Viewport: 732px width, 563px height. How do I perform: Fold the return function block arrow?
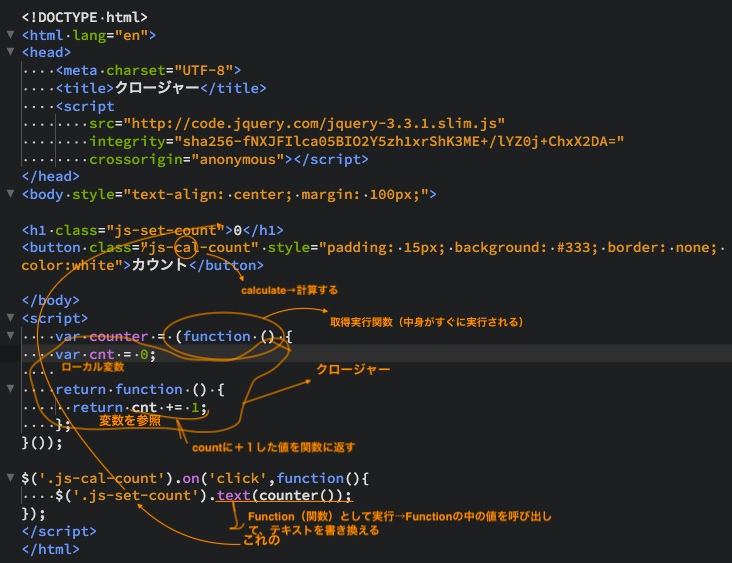[x=10, y=389]
